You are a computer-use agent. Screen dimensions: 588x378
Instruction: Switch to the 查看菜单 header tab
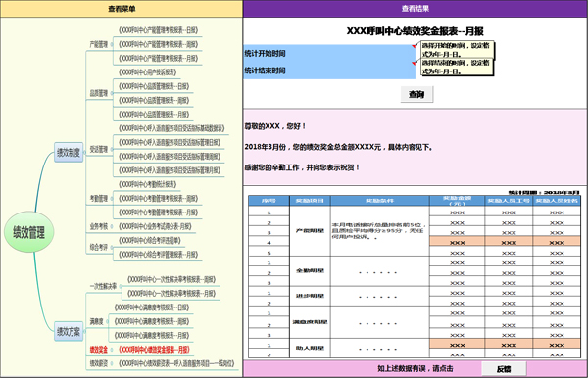click(122, 9)
